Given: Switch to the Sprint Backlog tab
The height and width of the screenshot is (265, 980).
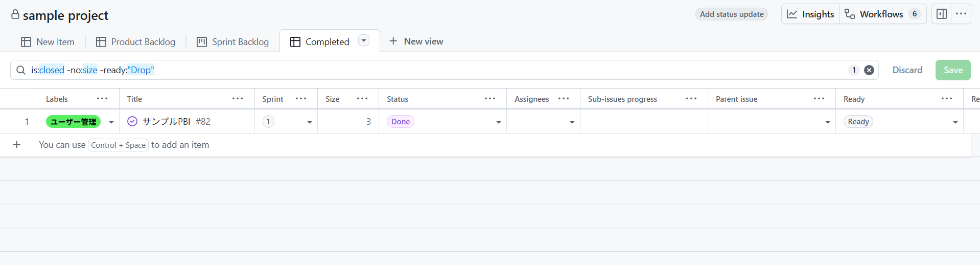Looking at the screenshot, I should 233,42.
